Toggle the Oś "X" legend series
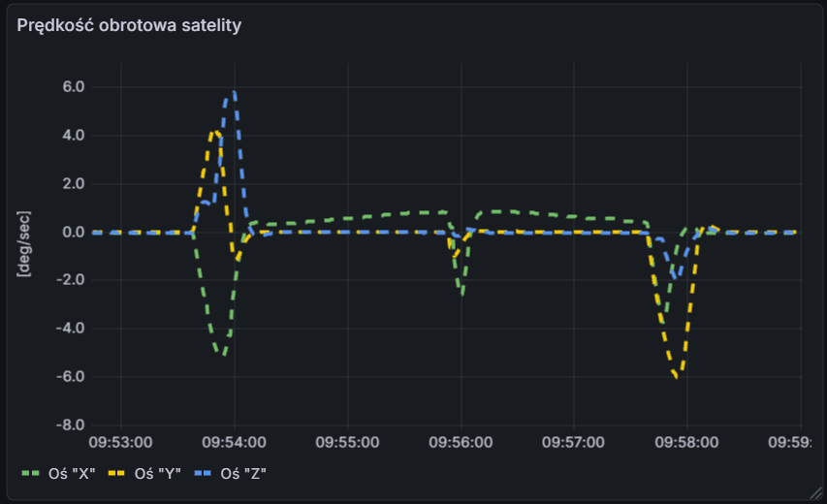Screen dimensions: 827x504 [x=72, y=473]
